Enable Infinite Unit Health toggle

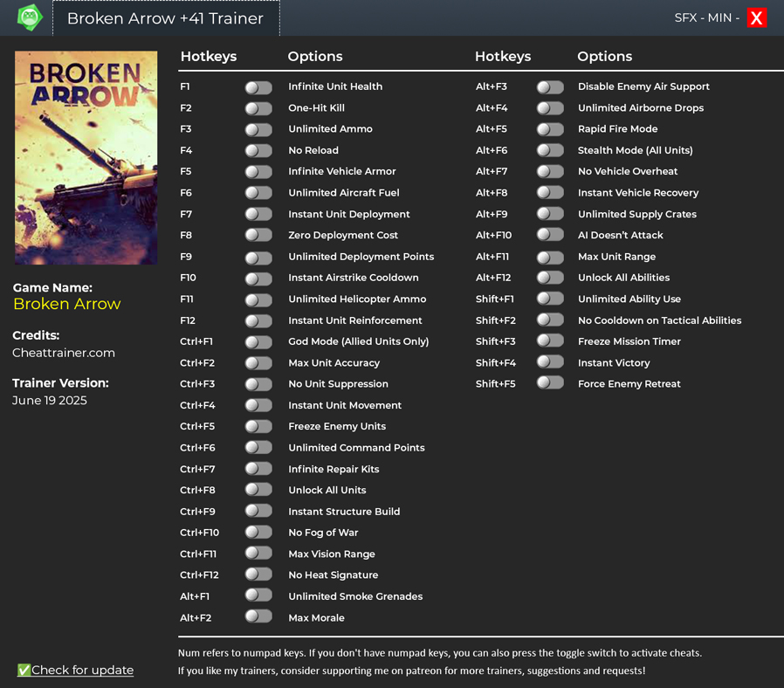click(258, 87)
